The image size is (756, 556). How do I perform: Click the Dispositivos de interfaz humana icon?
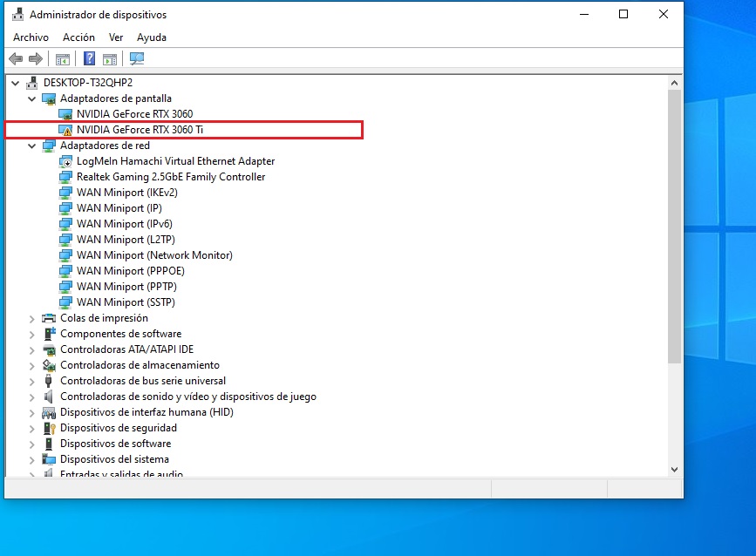(x=49, y=412)
